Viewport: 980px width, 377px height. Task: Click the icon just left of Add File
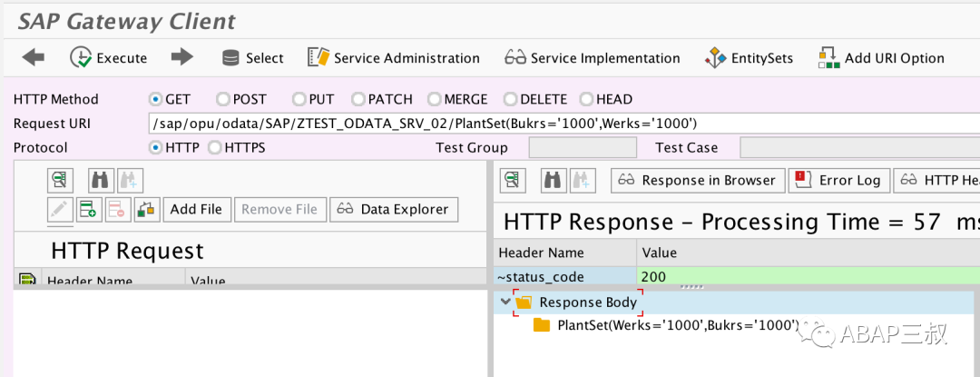148,210
